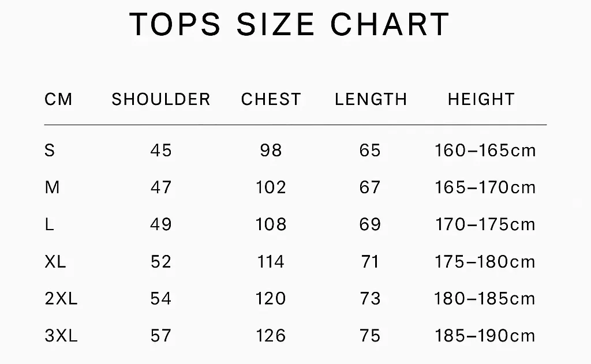Click the SHOULDER column header

[161, 99]
